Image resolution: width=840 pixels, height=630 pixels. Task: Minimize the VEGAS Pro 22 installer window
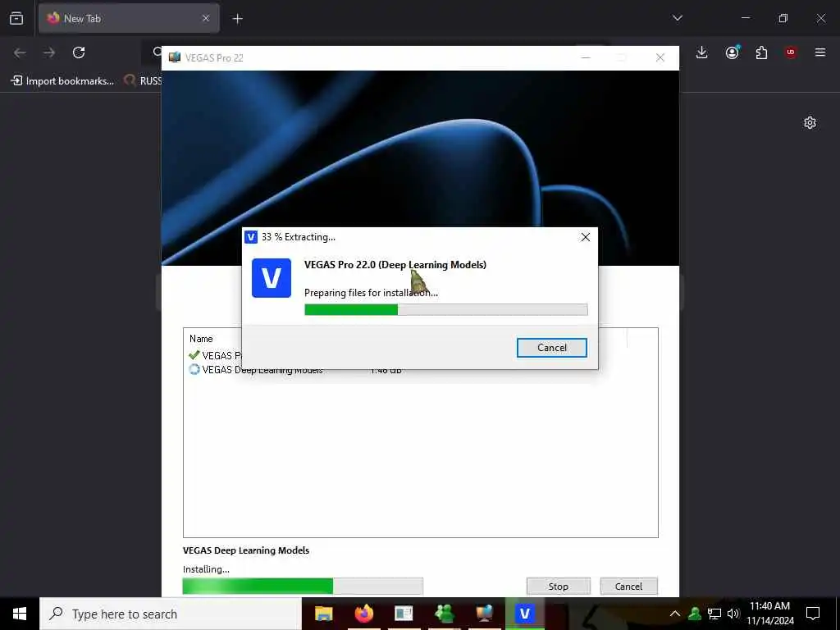[586, 58]
